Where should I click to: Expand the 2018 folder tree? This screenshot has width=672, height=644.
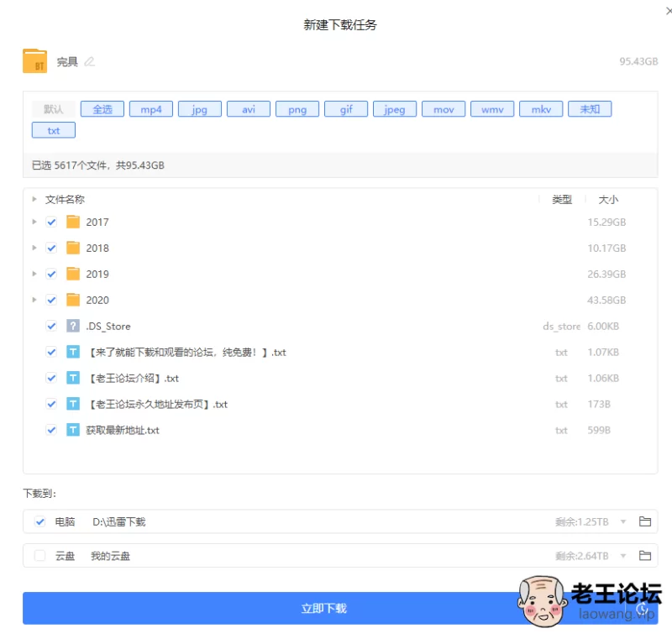tap(34, 248)
